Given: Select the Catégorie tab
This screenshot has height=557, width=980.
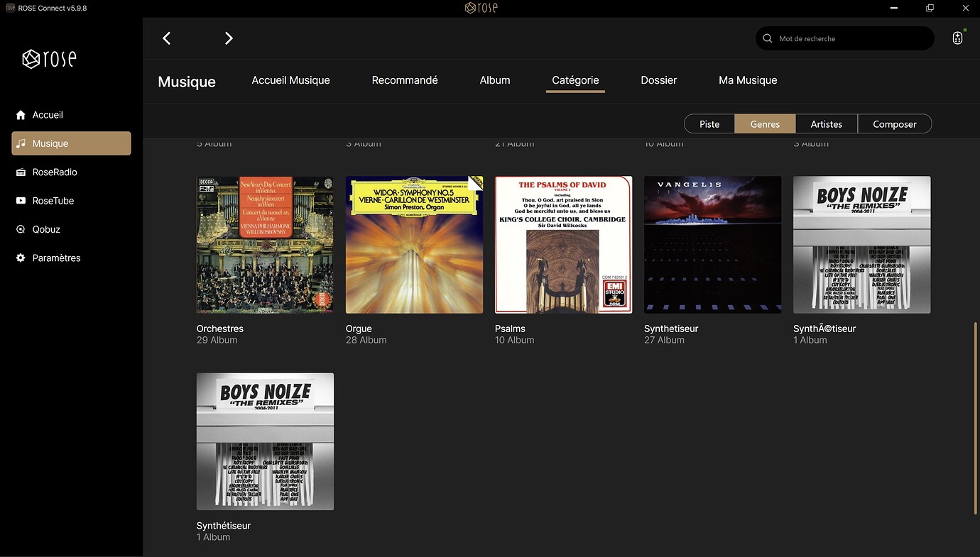Looking at the screenshot, I should click(575, 81).
